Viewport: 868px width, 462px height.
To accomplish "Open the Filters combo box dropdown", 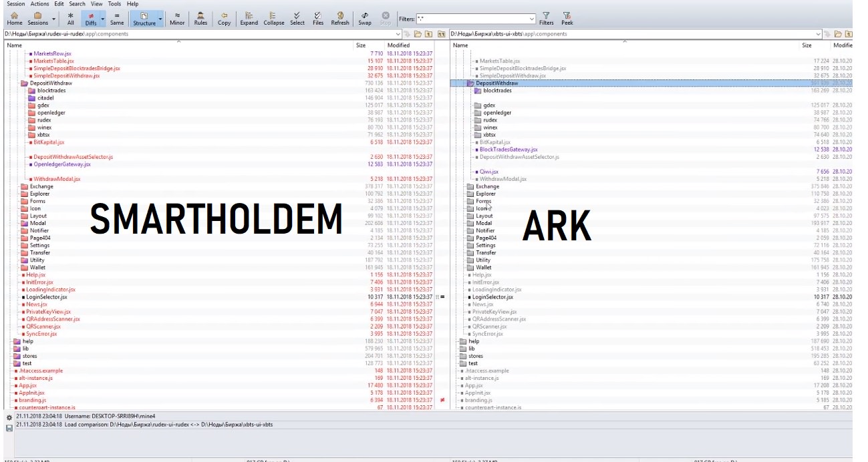I will click(531, 19).
